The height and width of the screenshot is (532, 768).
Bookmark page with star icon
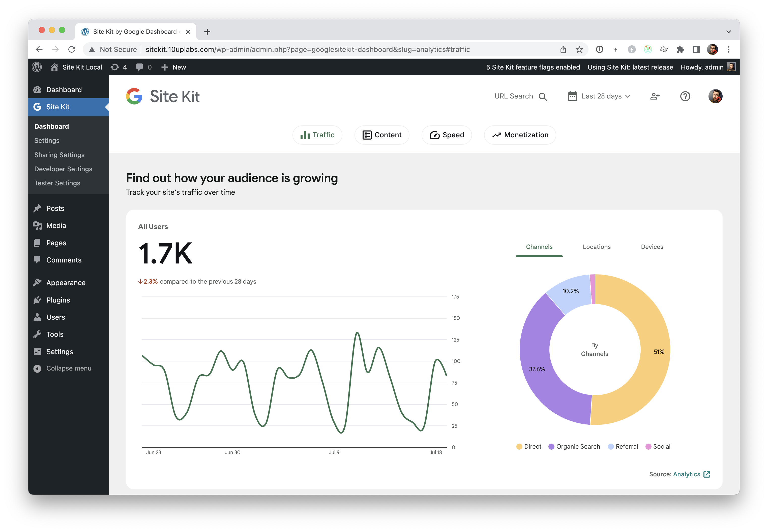tap(579, 49)
